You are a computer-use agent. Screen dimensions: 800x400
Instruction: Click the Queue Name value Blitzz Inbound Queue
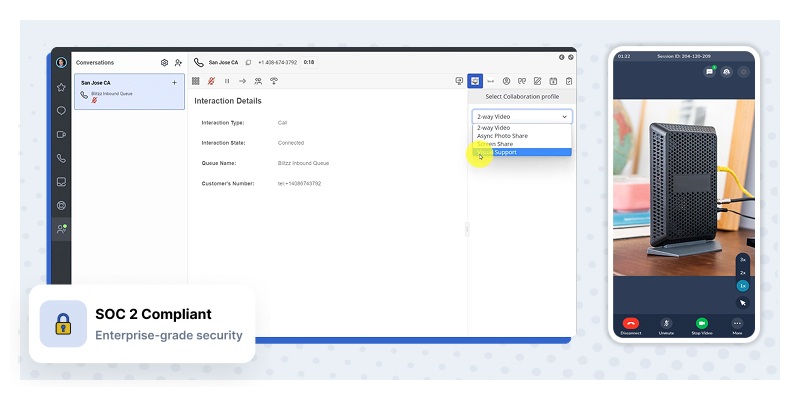pyautogui.click(x=304, y=163)
